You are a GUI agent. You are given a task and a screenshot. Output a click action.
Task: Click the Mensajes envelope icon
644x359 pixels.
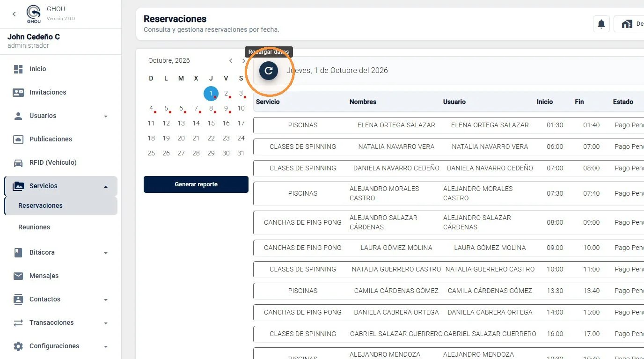click(x=18, y=276)
